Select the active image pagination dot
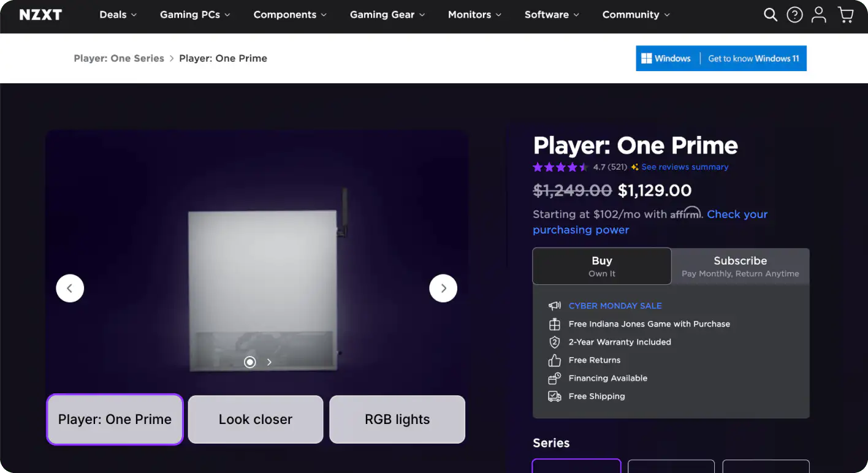This screenshot has width=868, height=473. pos(249,362)
